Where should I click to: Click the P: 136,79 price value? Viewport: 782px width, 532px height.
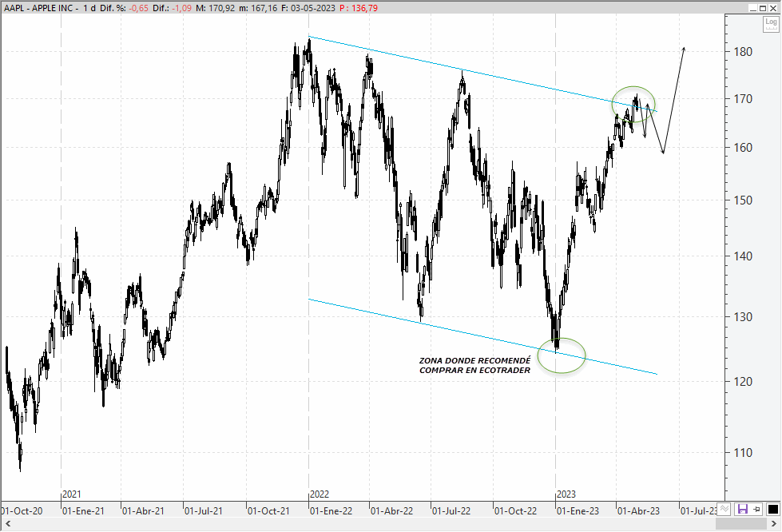click(359, 8)
